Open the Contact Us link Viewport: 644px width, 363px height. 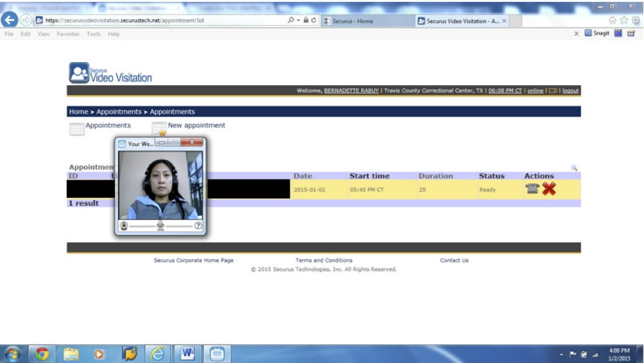click(454, 260)
